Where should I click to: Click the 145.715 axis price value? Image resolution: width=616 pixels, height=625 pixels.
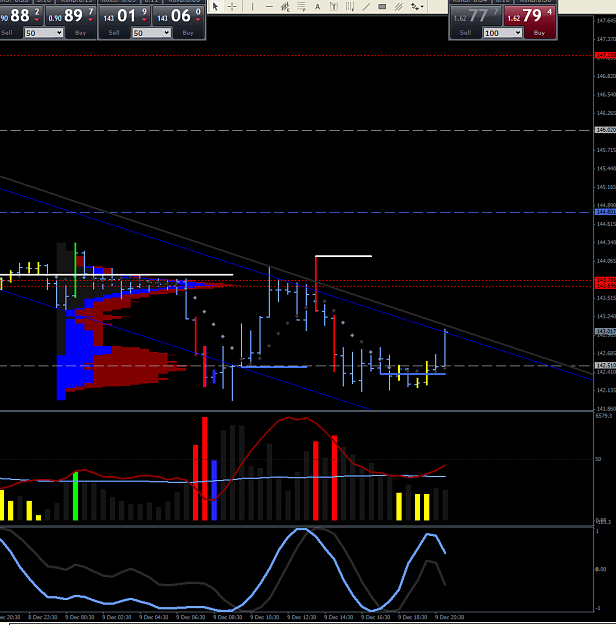tap(606, 150)
